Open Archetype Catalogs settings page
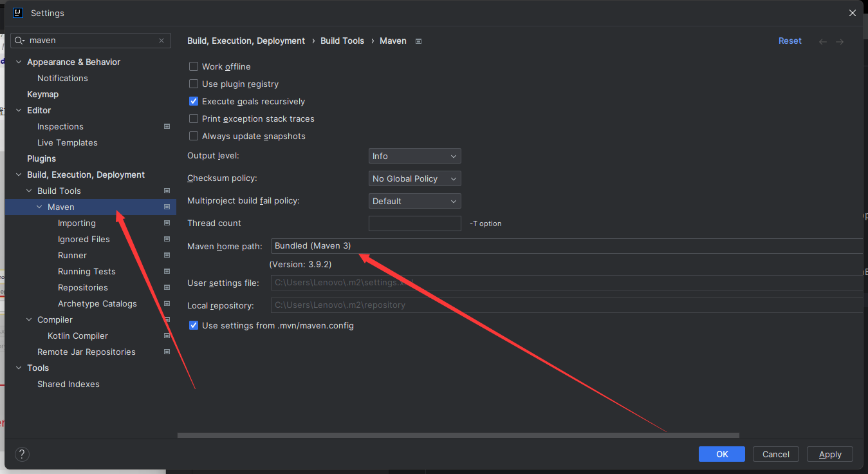This screenshot has height=474, width=868. click(x=97, y=303)
